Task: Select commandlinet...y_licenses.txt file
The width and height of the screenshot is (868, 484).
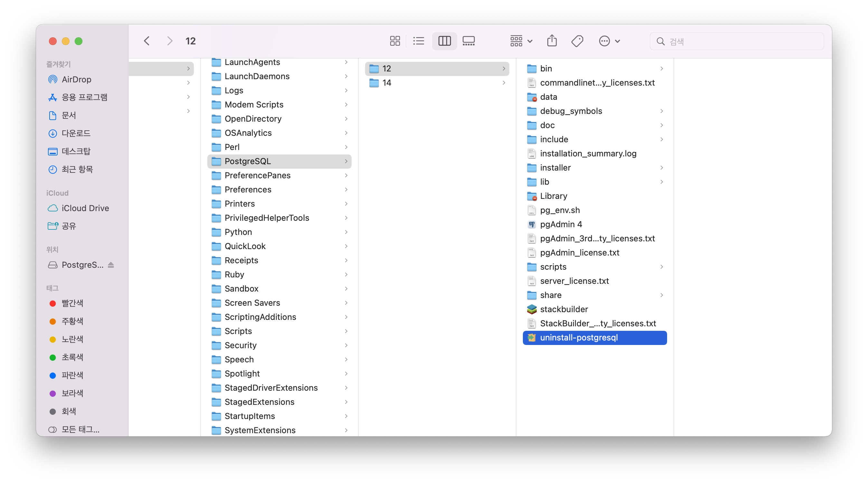Action: (595, 83)
